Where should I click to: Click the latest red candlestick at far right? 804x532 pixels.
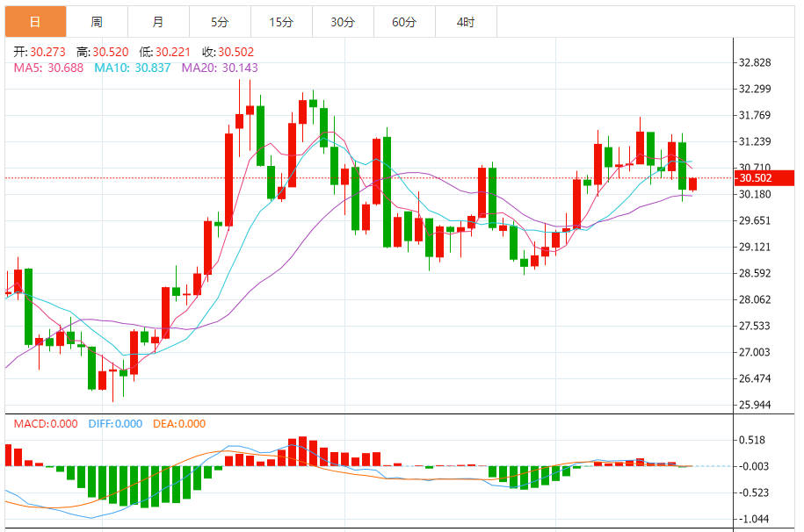click(692, 184)
